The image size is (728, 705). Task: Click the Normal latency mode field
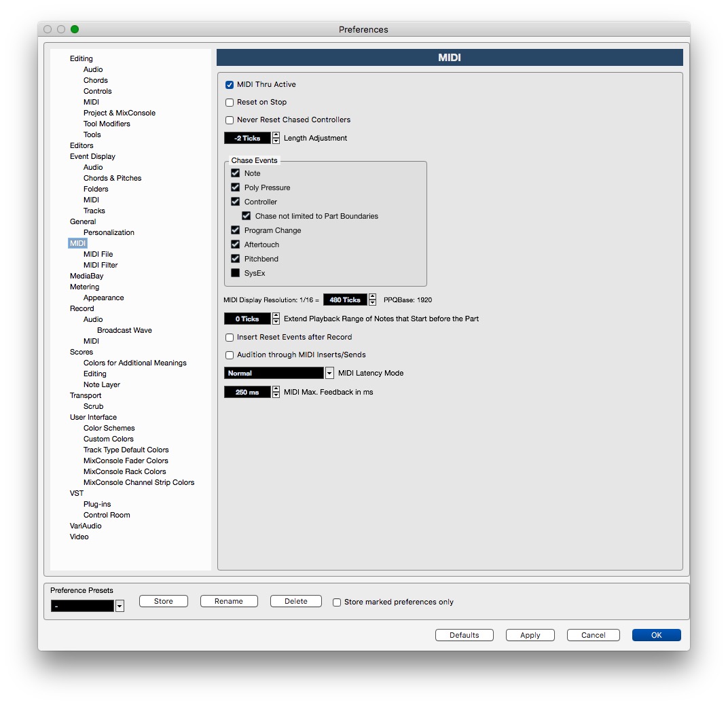coord(274,373)
